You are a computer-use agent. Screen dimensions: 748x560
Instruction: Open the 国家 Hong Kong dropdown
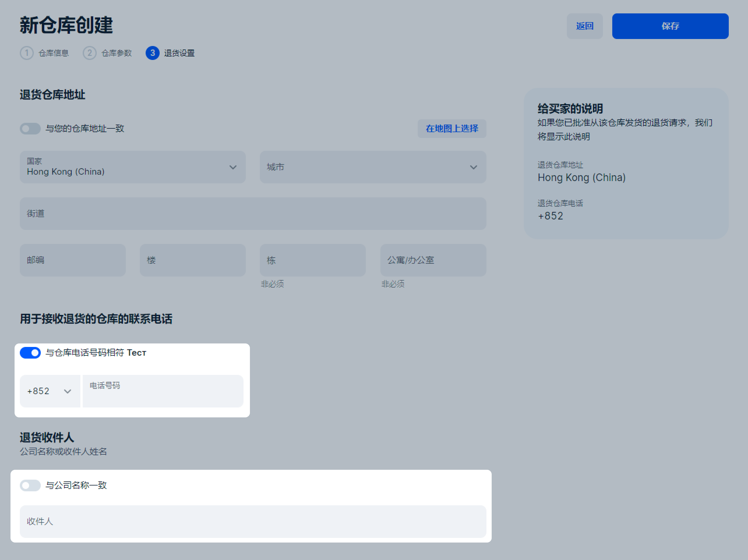[x=133, y=167]
